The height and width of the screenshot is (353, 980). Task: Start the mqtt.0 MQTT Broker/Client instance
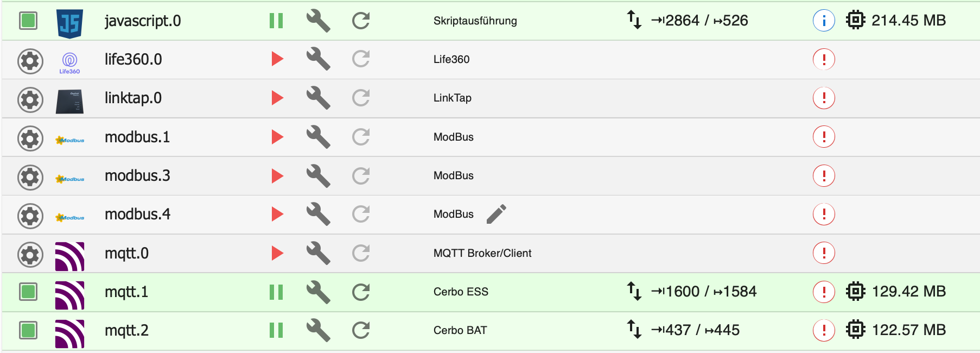[277, 253]
